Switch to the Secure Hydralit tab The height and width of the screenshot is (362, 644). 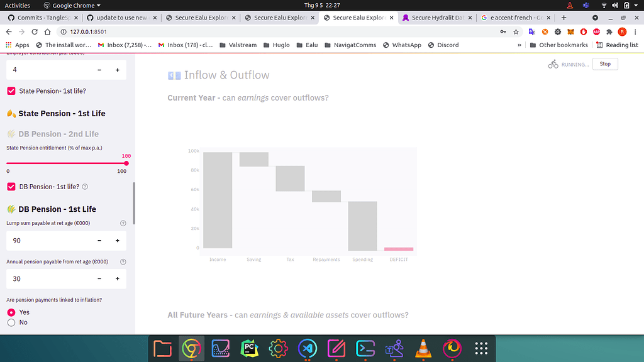tap(434, 18)
